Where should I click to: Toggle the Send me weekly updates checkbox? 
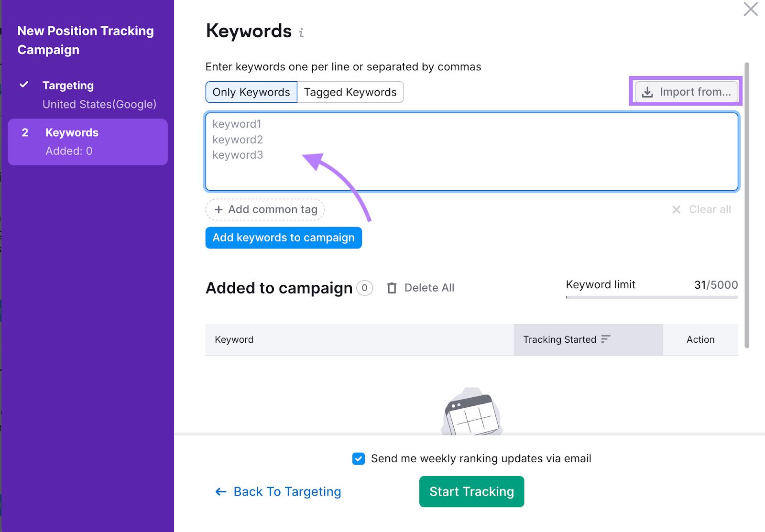coord(358,458)
